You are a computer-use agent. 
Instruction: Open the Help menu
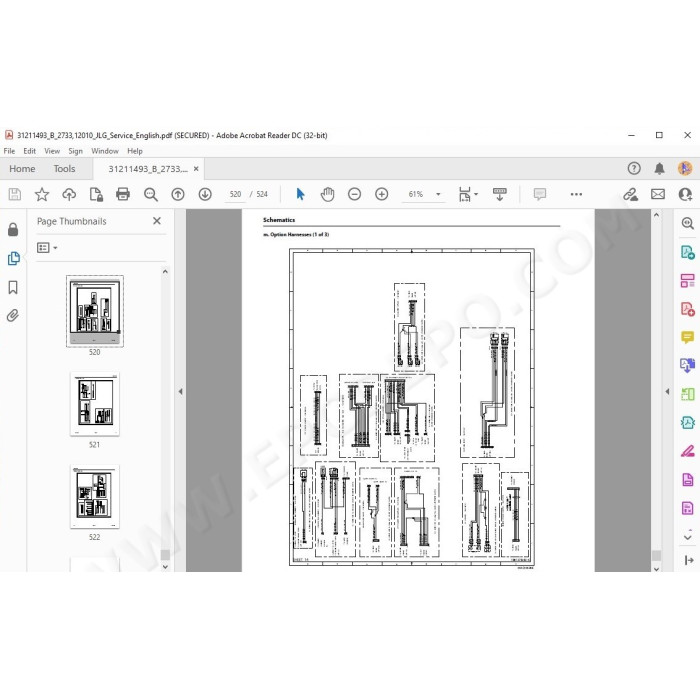(x=135, y=151)
